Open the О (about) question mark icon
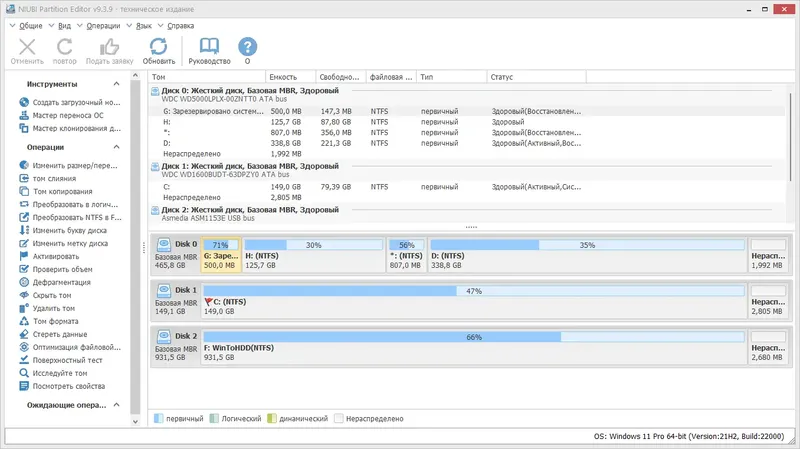 tap(247, 46)
